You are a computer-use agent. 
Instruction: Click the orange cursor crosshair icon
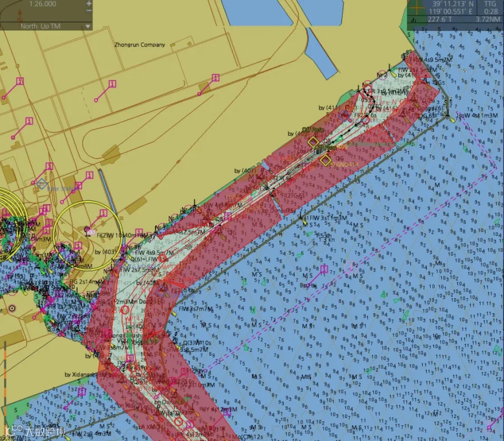pos(417,8)
